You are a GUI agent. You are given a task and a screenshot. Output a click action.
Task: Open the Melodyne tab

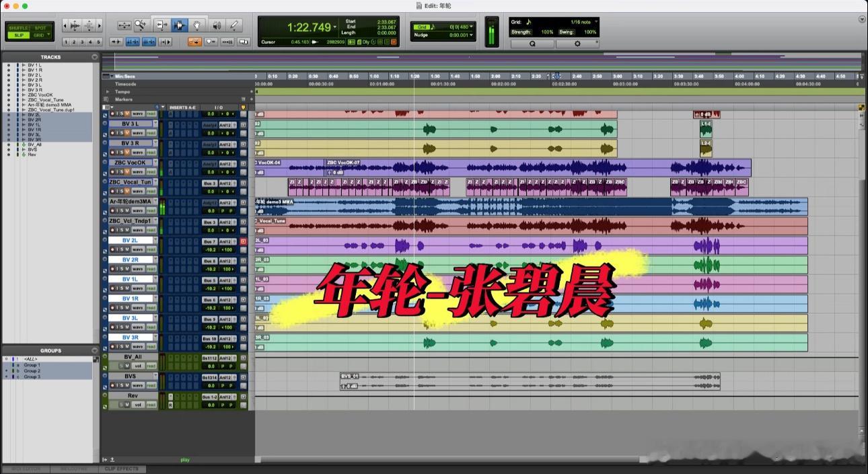coord(73,469)
